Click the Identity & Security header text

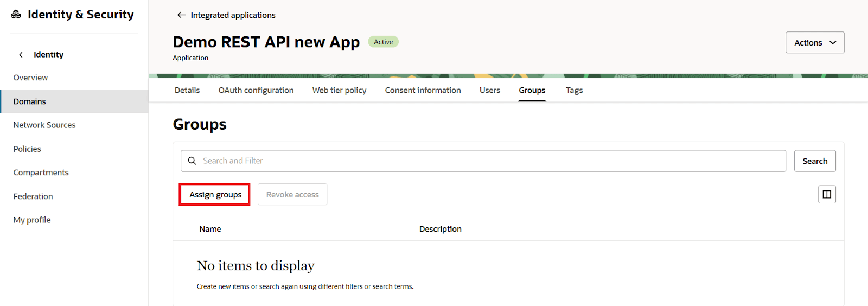click(81, 15)
